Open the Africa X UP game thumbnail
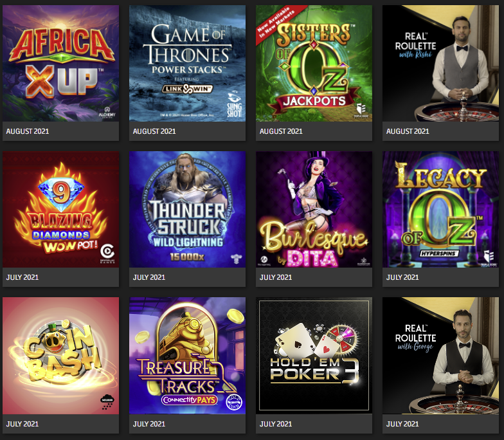The width and height of the screenshot is (504, 440). tap(60, 63)
